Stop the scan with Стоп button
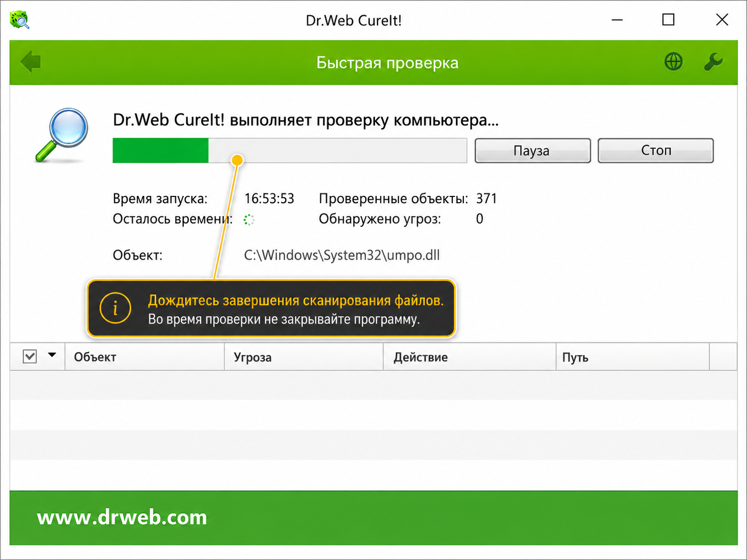The height and width of the screenshot is (560, 747). click(x=656, y=151)
